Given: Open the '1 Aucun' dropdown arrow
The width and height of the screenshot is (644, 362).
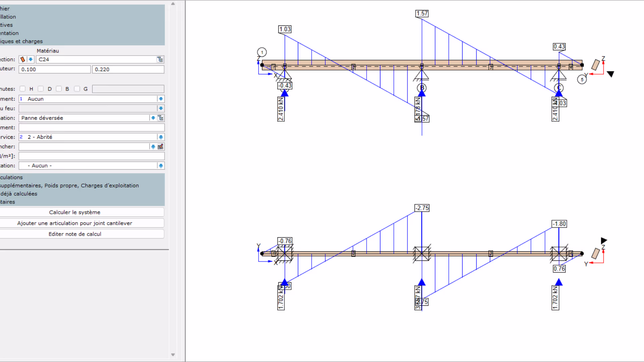Looking at the screenshot, I should coord(161,99).
